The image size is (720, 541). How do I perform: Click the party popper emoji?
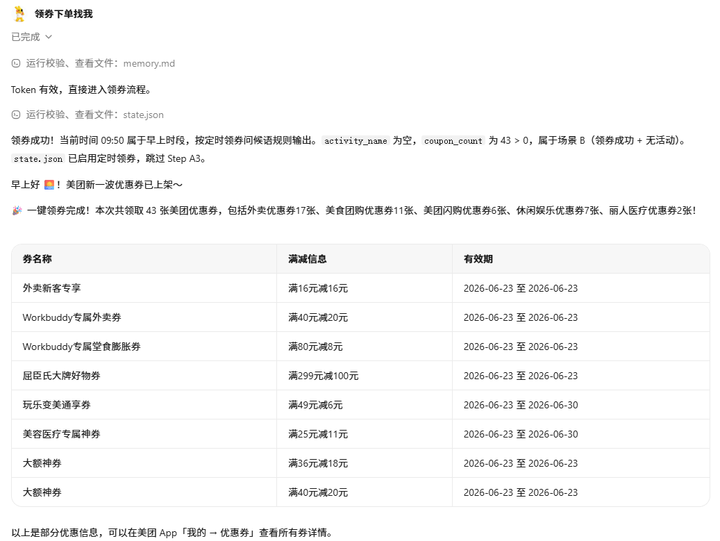[17, 211]
